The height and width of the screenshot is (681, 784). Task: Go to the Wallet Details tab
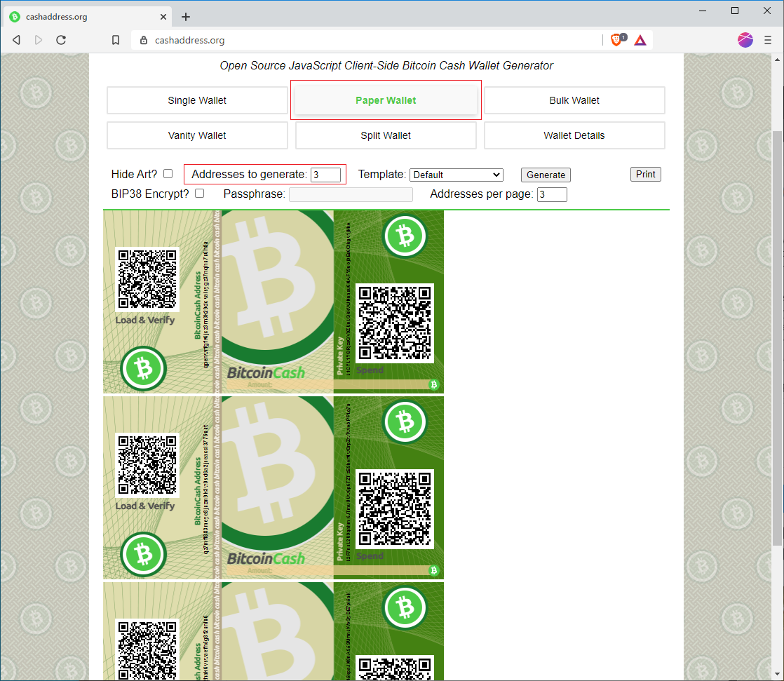574,135
